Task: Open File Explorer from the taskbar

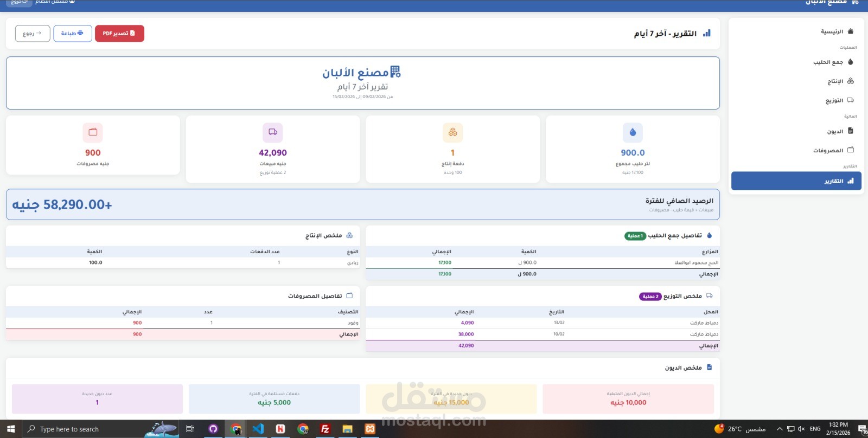Action: pos(347,429)
